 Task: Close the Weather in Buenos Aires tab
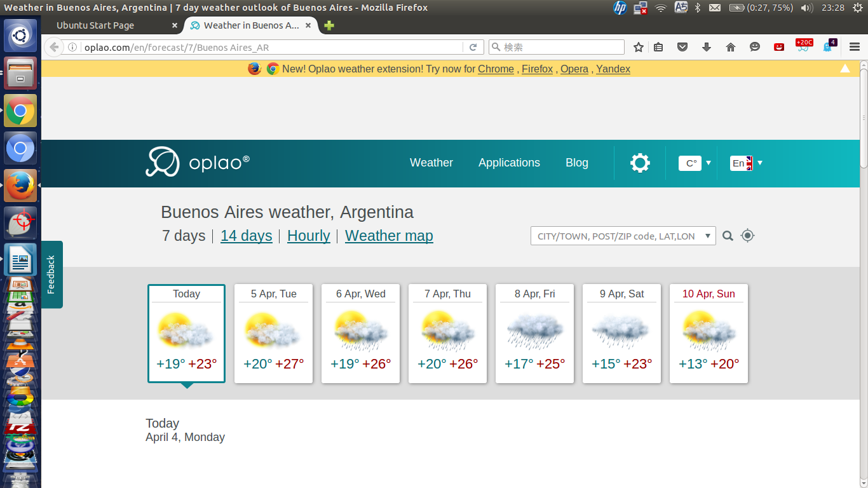click(x=309, y=25)
